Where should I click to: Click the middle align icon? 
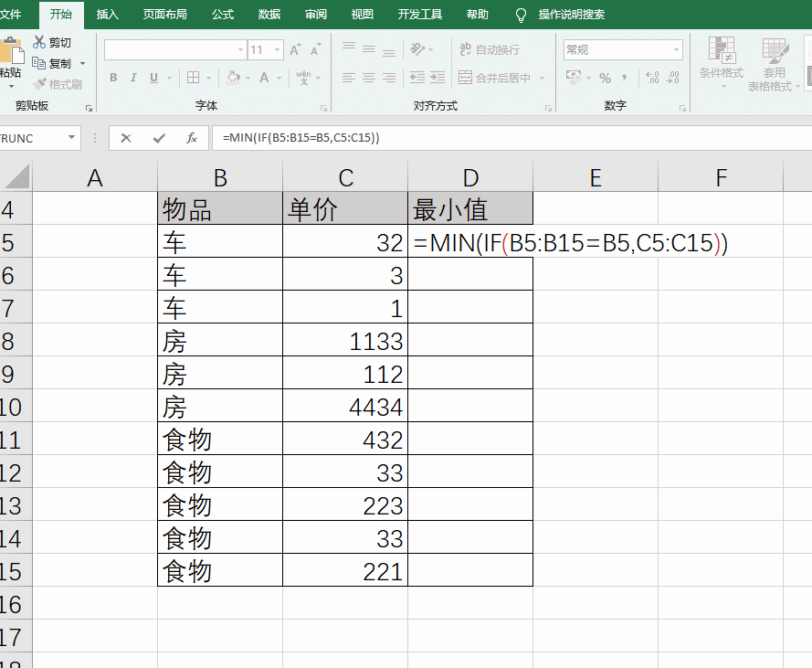point(369,49)
